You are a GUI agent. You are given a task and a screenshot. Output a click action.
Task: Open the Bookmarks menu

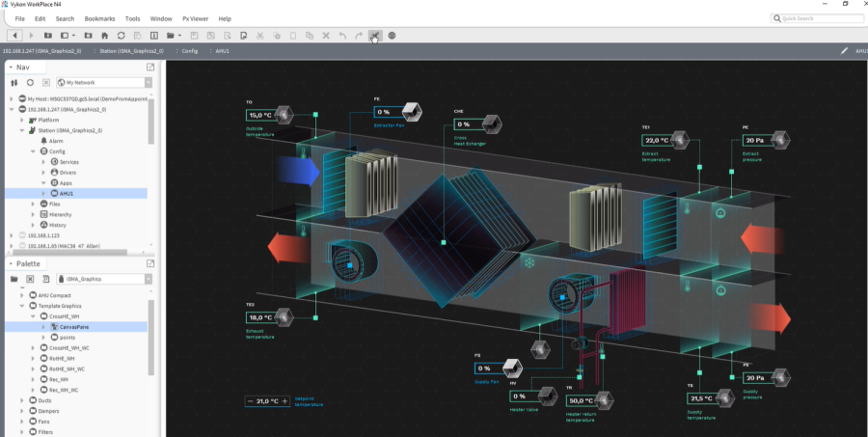[x=99, y=18]
